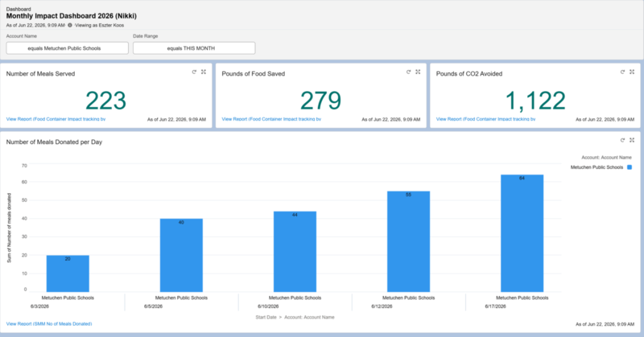The width and height of the screenshot is (644, 337).
Task: Click the Number of Meals Served heading
Action: [41, 74]
